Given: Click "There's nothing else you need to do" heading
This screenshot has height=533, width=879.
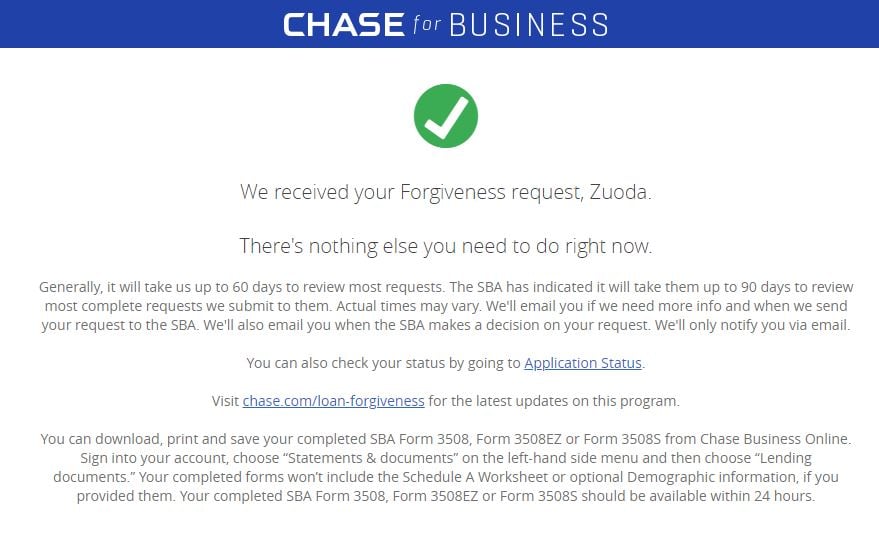Looking at the screenshot, I should tap(446, 245).
